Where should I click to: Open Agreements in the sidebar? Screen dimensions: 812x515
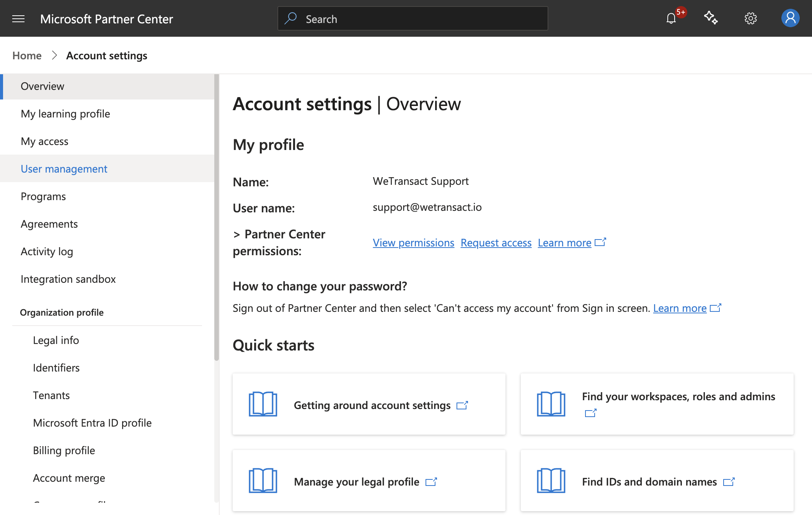pos(107,224)
